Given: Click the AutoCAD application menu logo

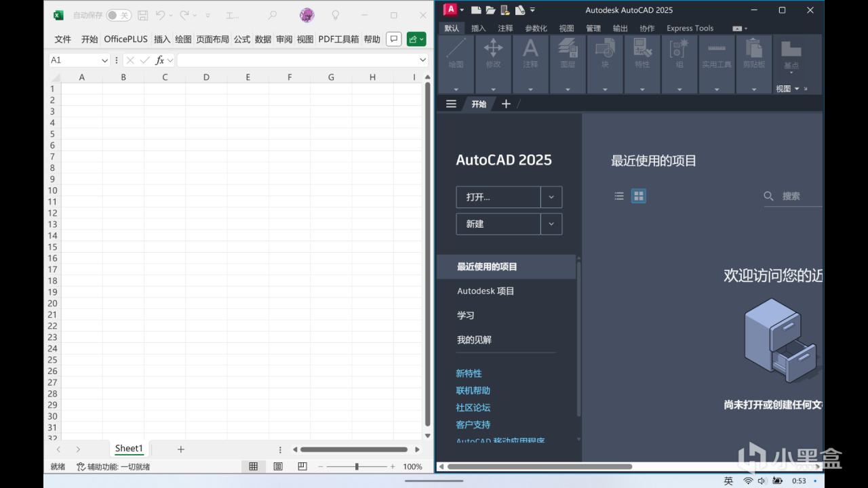Looking at the screenshot, I should coord(449,9).
